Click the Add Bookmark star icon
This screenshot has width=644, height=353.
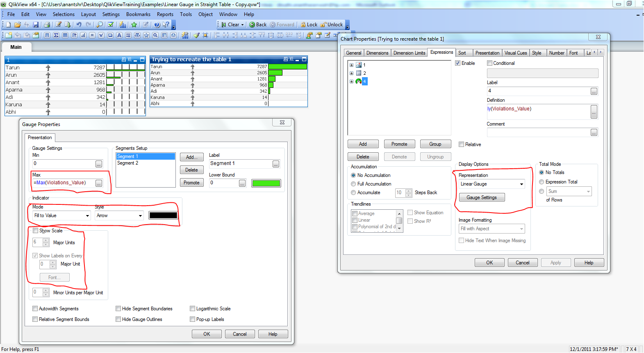tap(134, 25)
